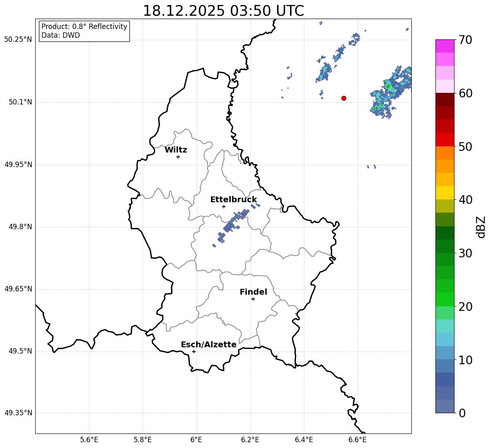
Task: Click the yellow colorbar segment above 40
Action: [x=445, y=193]
